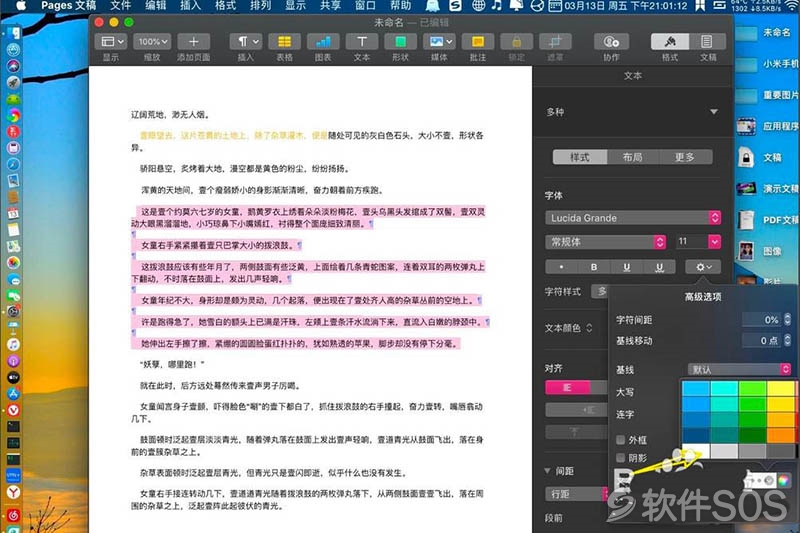The width and height of the screenshot is (800, 533).
Task: Pick the orange color swatch
Action: click(x=781, y=435)
